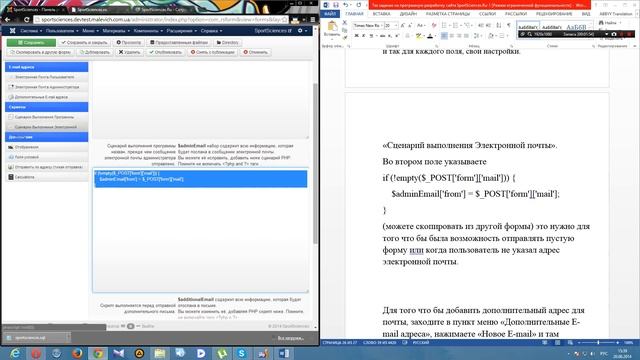Select Сценарии Выполнения Программы sidebar item
Screen dimensions: 640x360
click(x=47, y=117)
